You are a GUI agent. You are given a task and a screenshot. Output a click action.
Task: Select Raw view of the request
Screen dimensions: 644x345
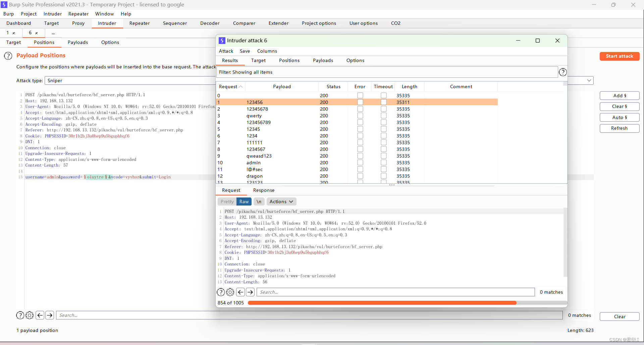[244, 202]
